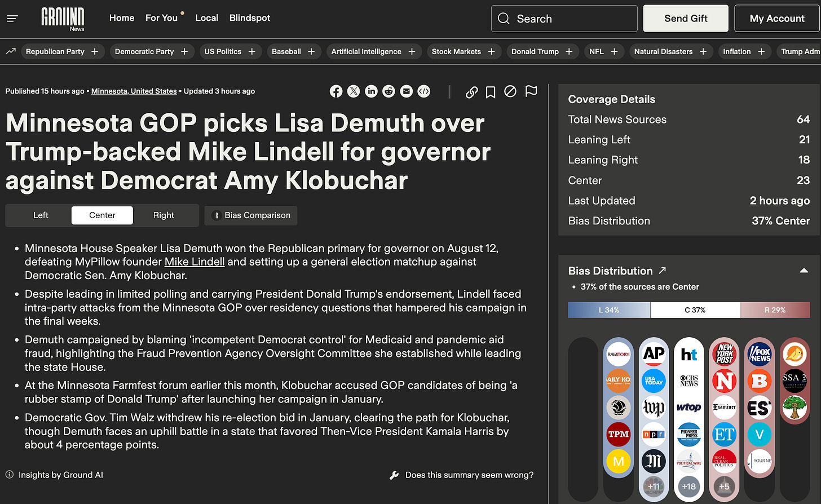Follow the Mike Lindell link
Screen dimensions: 821x504
[x=195, y=262]
